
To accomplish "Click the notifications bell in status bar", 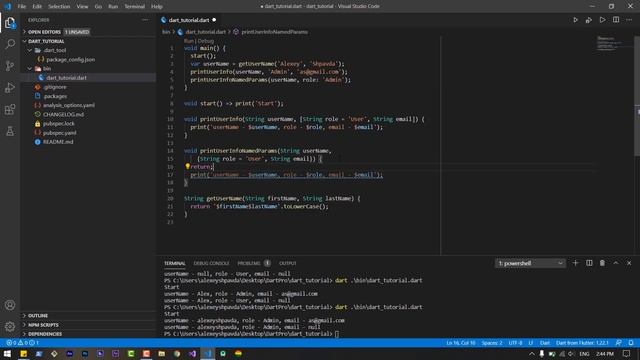I will [x=631, y=343].
